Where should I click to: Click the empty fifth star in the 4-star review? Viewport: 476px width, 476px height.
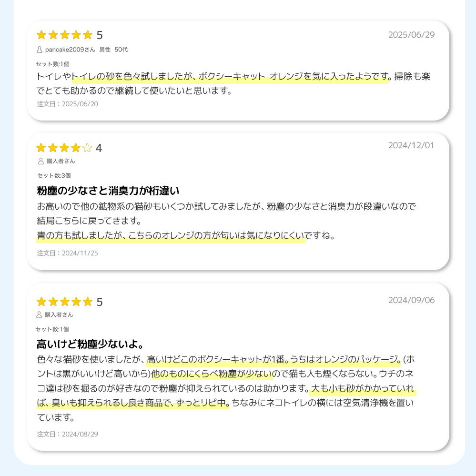(87, 148)
